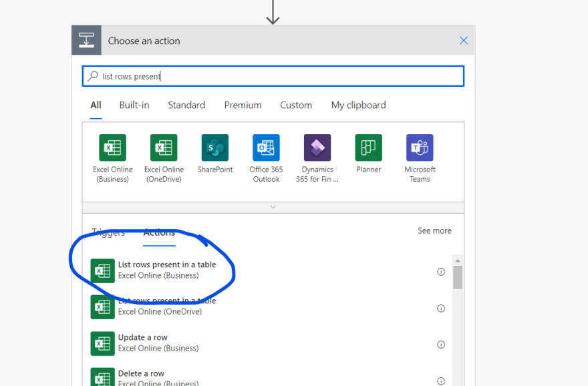Select the Office 365 Outlook connector
This screenshot has height=386, width=588.
pyautogui.click(x=266, y=148)
